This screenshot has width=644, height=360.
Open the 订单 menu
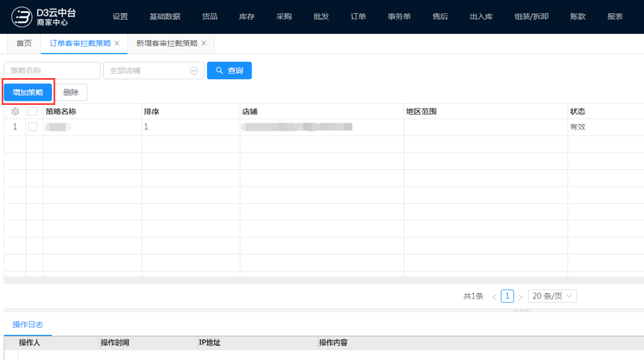[358, 17]
